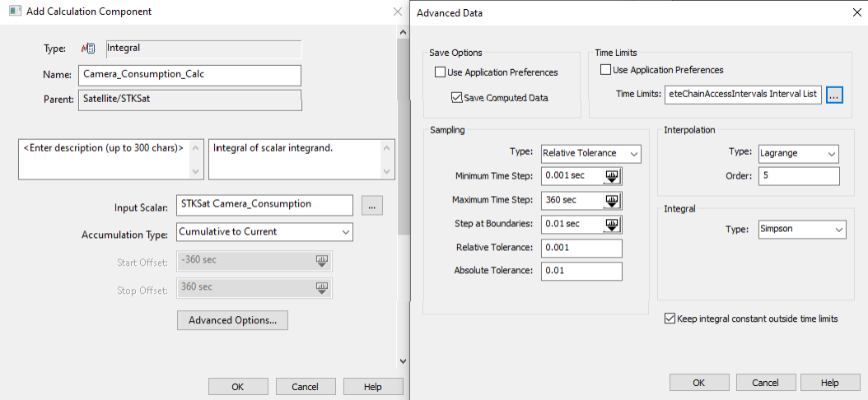This screenshot has width=868, height=400.
Task: Click Maximum Time Step unit selector icon
Action: click(612, 201)
